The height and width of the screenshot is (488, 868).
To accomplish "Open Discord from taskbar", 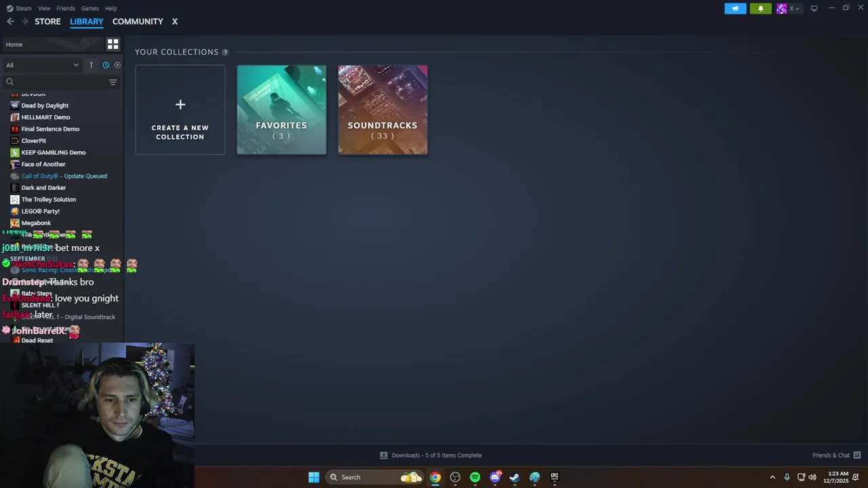I will (x=495, y=477).
